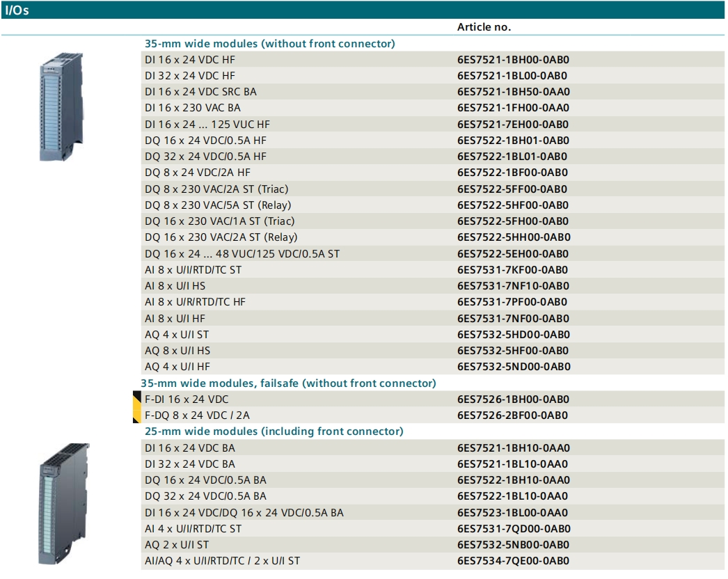Click the '25-mm wide modules (including front connector)' heading
The width and height of the screenshot is (728, 579).
(274, 431)
